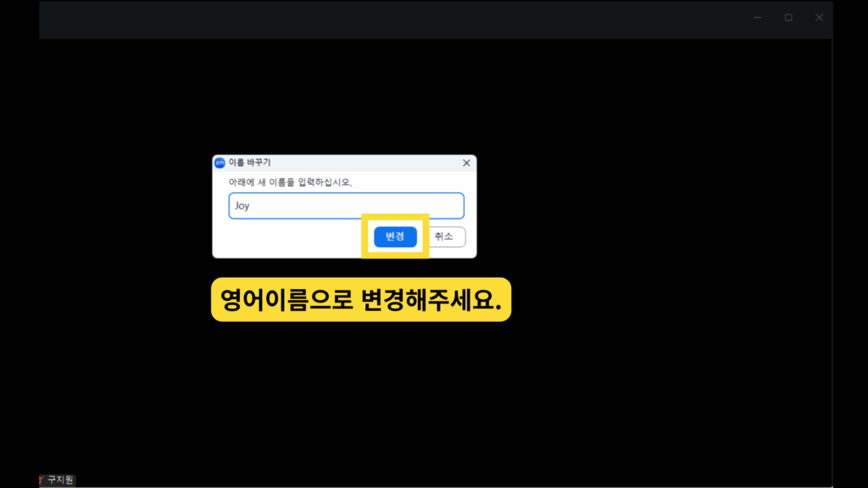The width and height of the screenshot is (868, 488).
Task: Click the word Joy inside the text box
Action: (x=242, y=206)
